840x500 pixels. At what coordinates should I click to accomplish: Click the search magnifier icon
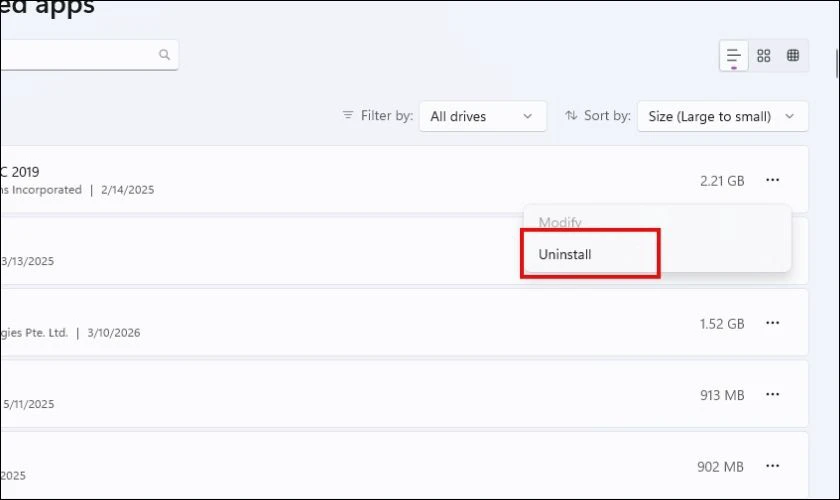tap(164, 54)
